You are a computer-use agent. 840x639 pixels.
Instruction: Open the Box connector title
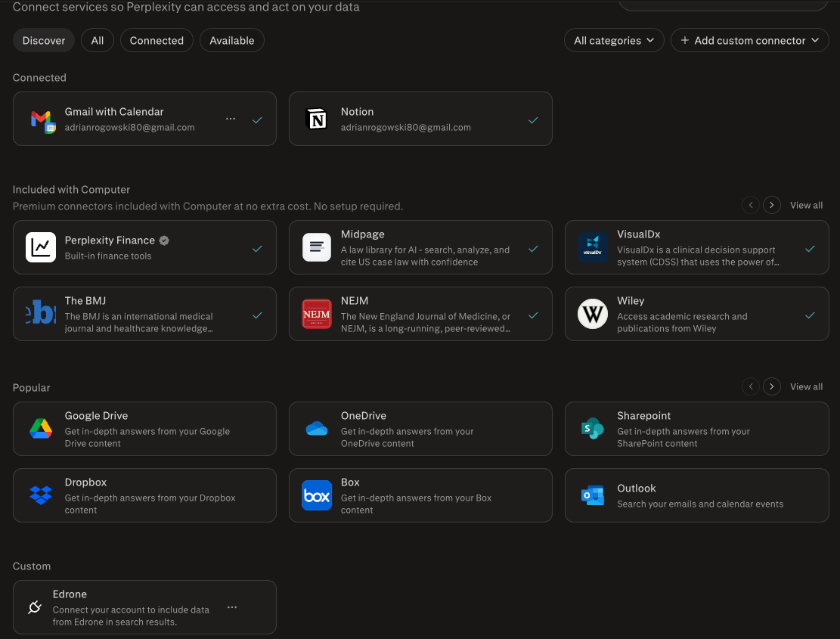coord(350,482)
